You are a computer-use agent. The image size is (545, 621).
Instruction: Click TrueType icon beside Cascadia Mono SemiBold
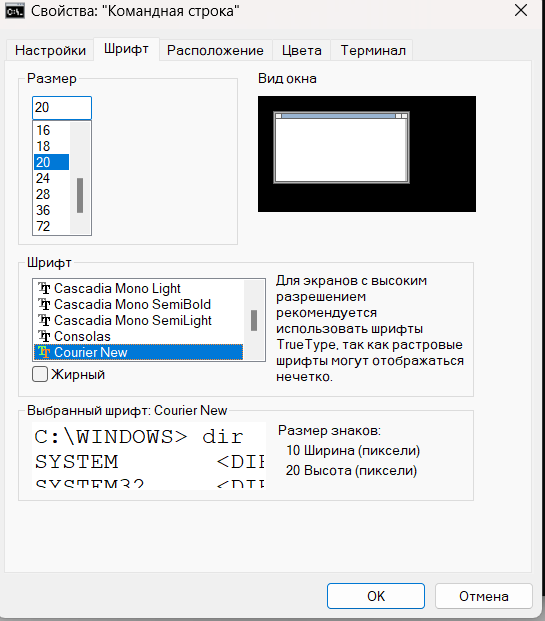44,304
